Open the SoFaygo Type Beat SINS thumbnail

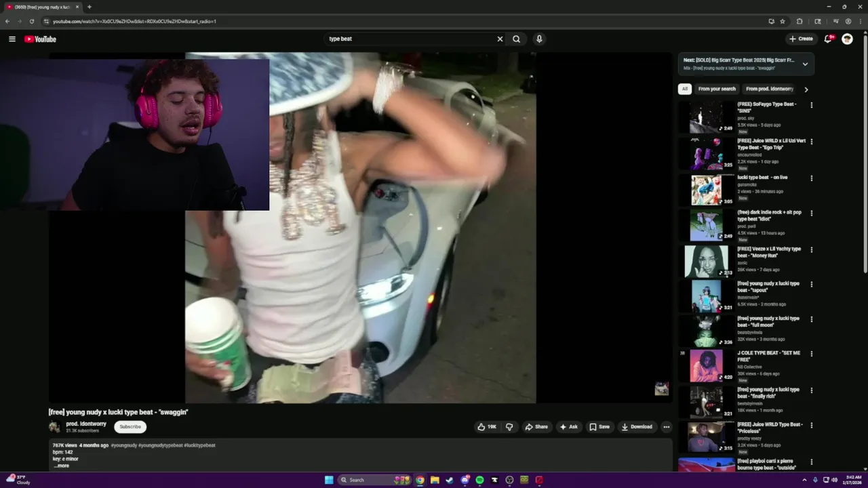pyautogui.click(x=706, y=117)
